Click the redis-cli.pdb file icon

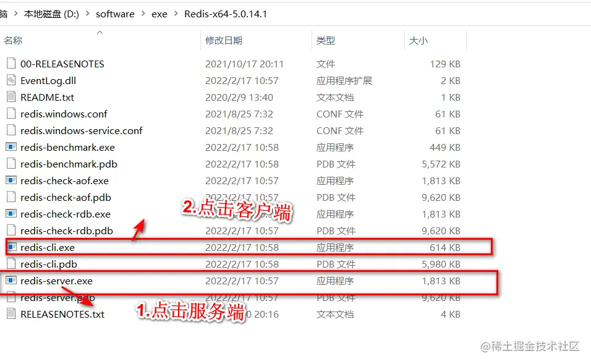[11, 264]
